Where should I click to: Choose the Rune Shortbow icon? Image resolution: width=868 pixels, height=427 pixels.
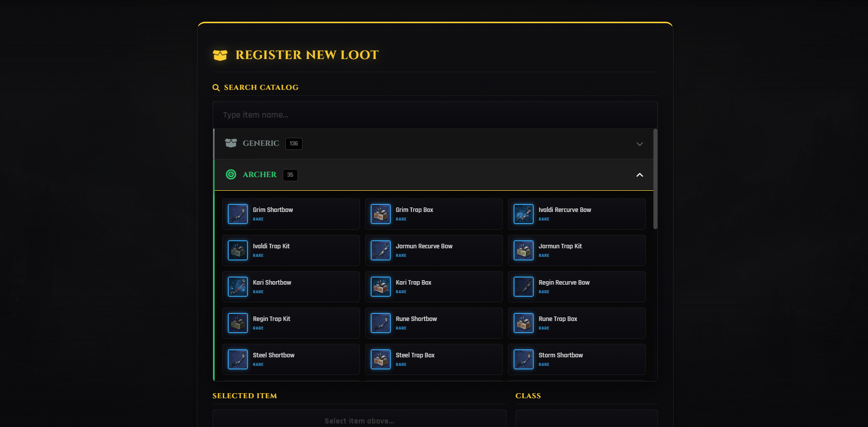tap(380, 323)
